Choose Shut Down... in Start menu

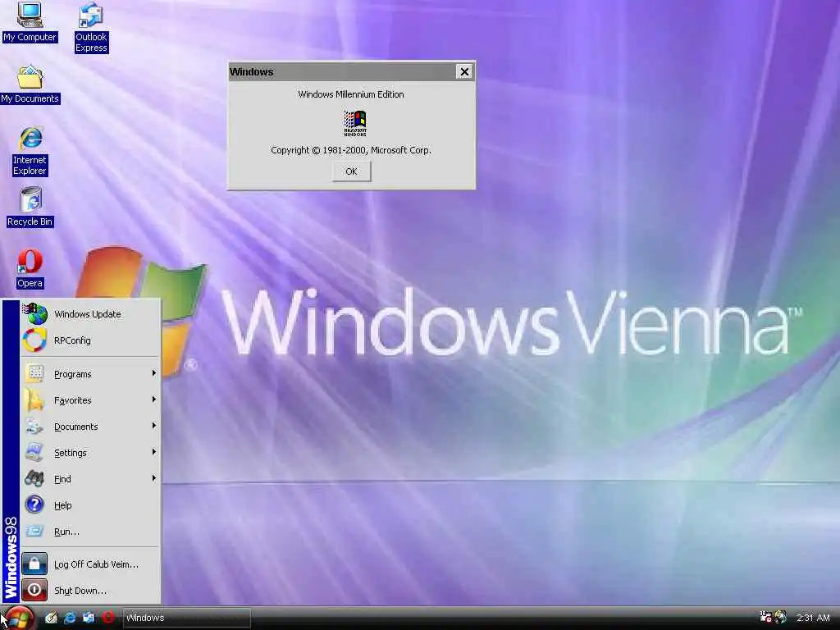pyautogui.click(x=90, y=591)
